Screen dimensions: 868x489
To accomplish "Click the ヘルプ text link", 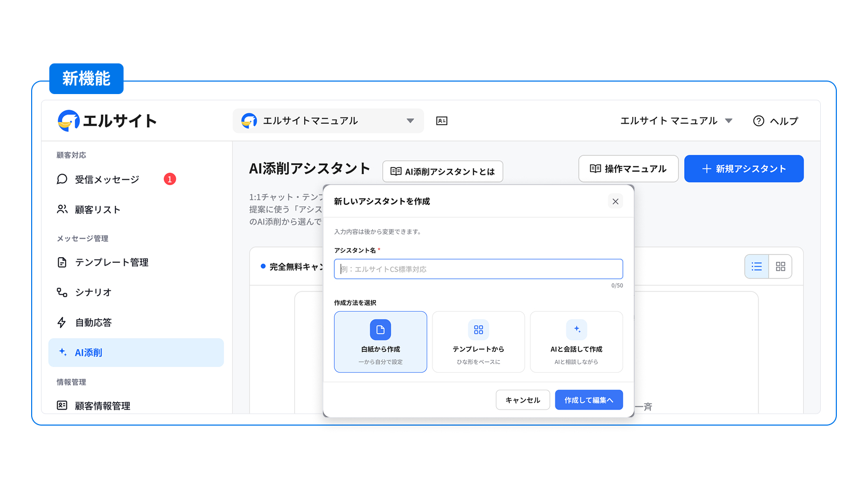I will point(784,121).
